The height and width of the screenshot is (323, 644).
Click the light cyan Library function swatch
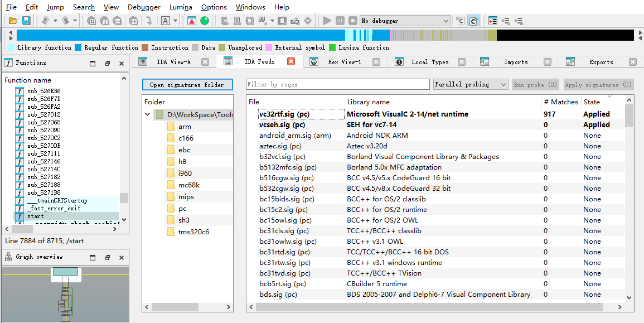11,47
